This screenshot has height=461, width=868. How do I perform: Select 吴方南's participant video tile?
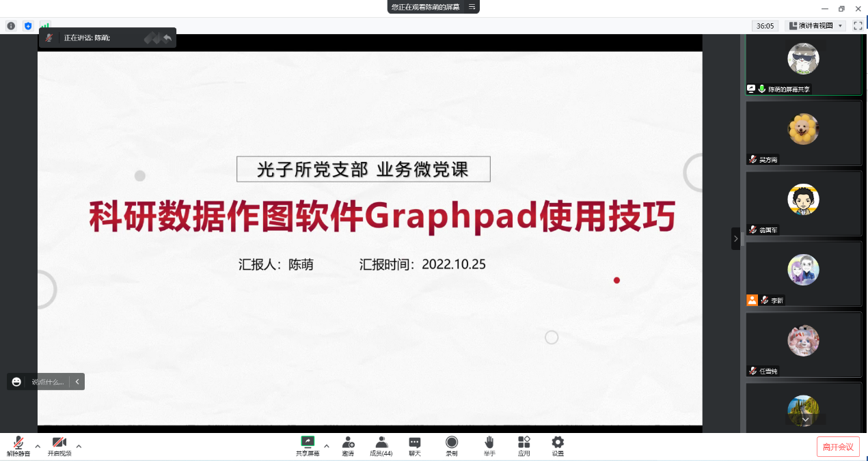pos(803,133)
